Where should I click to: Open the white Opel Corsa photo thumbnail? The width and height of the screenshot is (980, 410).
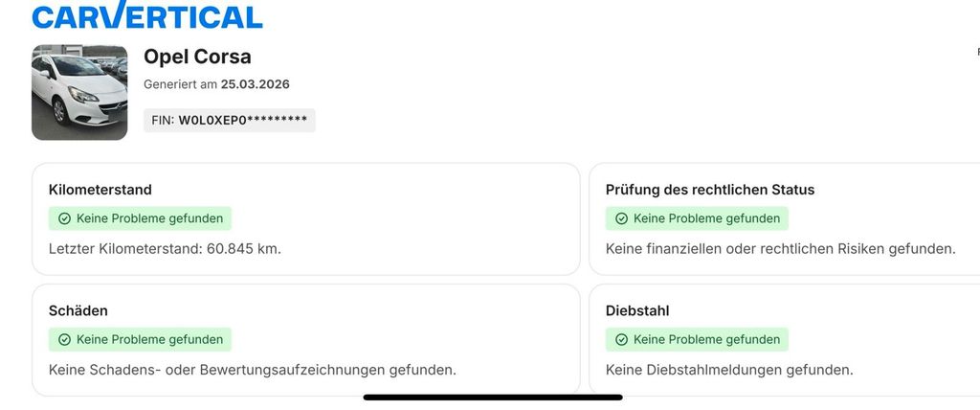pos(79,92)
